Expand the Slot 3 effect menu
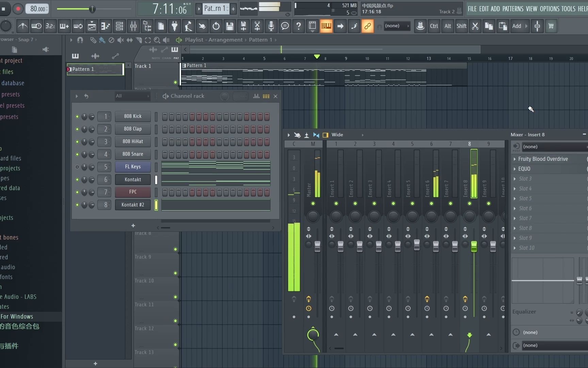The image size is (588, 368). pyautogui.click(x=514, y=179)
